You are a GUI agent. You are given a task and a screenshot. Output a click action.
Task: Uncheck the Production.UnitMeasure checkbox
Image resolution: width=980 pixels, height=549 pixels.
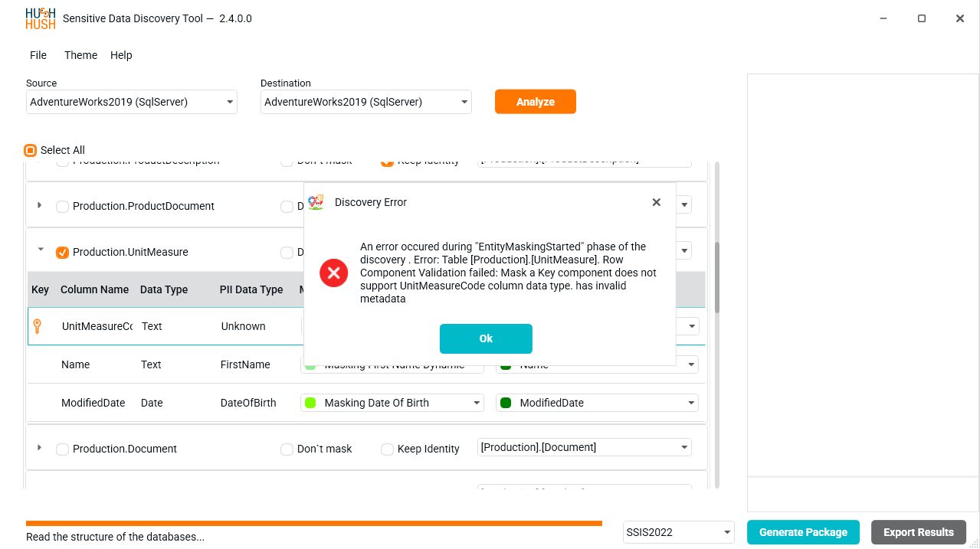click(63, 253)
